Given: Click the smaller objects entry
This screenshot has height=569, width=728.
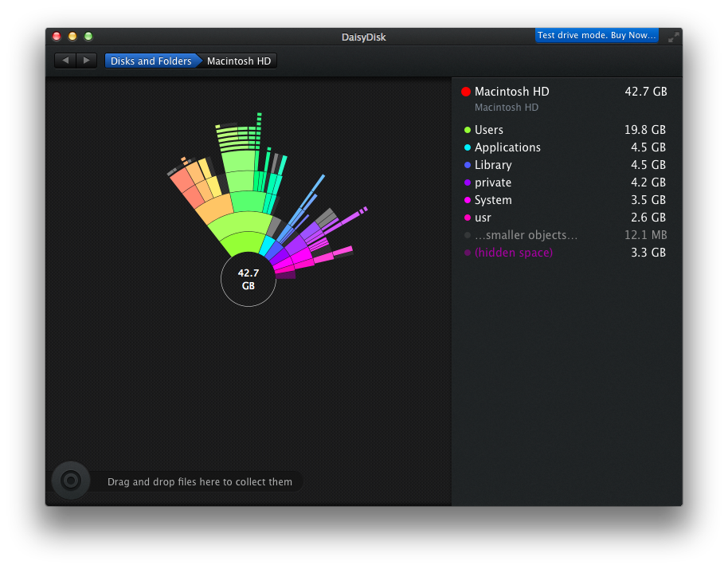Looking at the screenshot, I should [565, 235].
